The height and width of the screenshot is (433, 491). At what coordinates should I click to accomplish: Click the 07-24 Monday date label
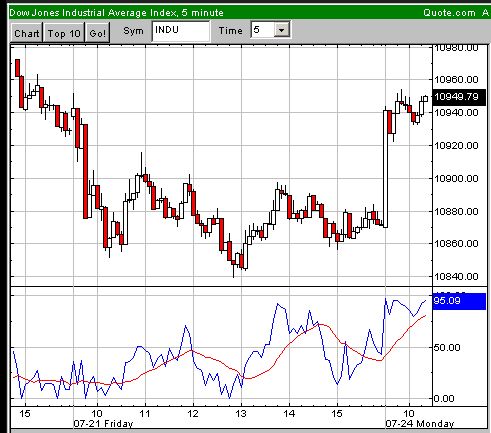[420, 424]
